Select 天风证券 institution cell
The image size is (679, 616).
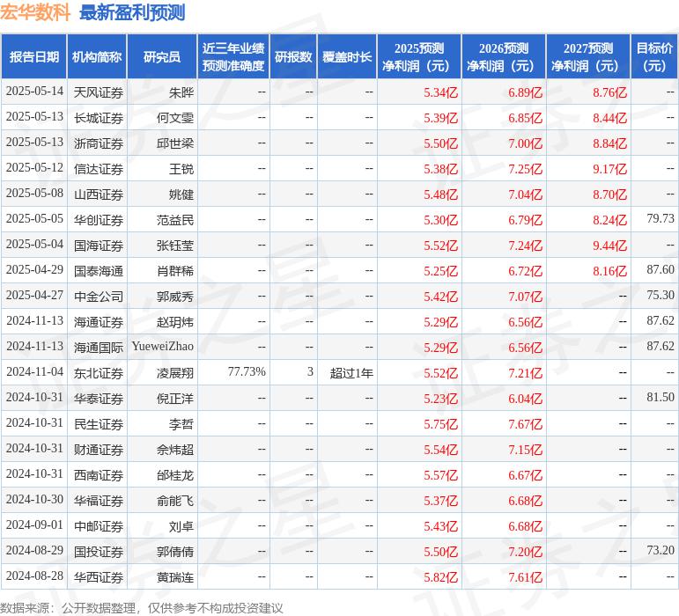(x=99, y=92)
